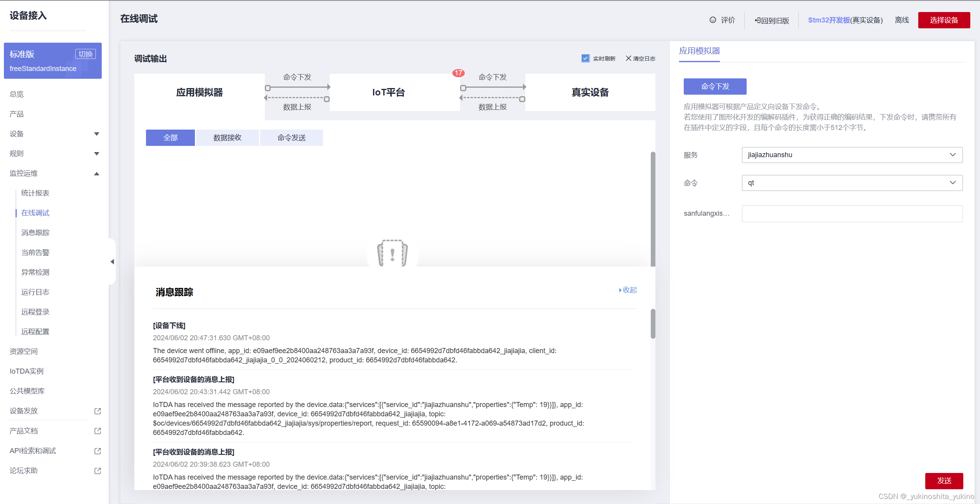Click timestamp 2024/06/02 20:43:31.442 GMT+08:00
980x504 pixels.
point(211,392)
